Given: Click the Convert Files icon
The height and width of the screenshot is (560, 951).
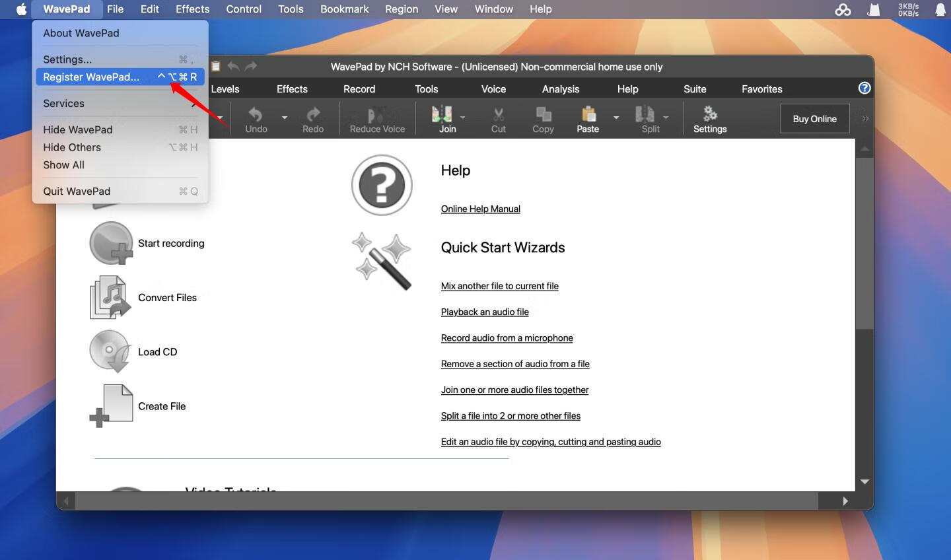Looking at the screenshot, I should click(x=110, y=297).
